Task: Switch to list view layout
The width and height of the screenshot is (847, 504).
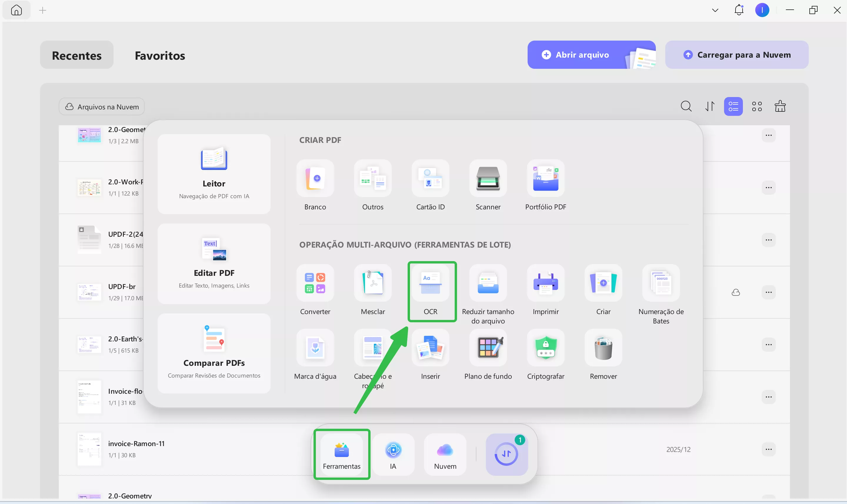Action: tap(733, 107)
